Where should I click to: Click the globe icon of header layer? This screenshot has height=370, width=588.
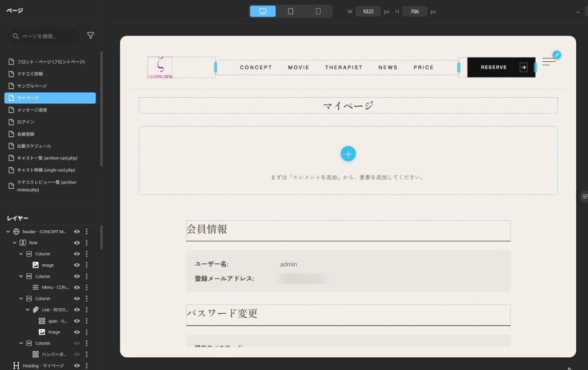16,232
